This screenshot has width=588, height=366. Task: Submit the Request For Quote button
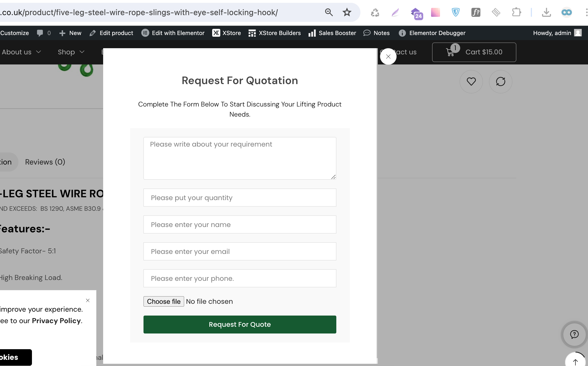(240, 325)
